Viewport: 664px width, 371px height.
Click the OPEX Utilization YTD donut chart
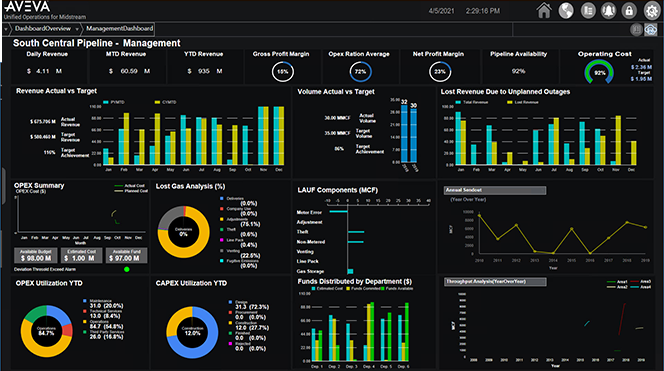coord(46,331)
